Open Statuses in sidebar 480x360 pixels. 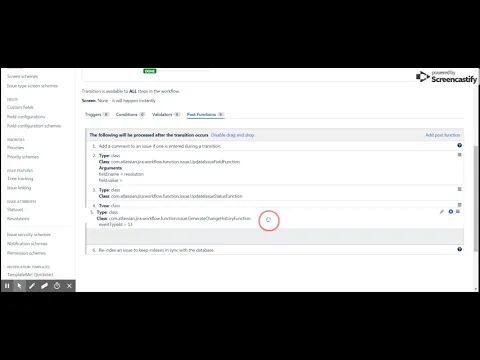click(x=15, y=209)
